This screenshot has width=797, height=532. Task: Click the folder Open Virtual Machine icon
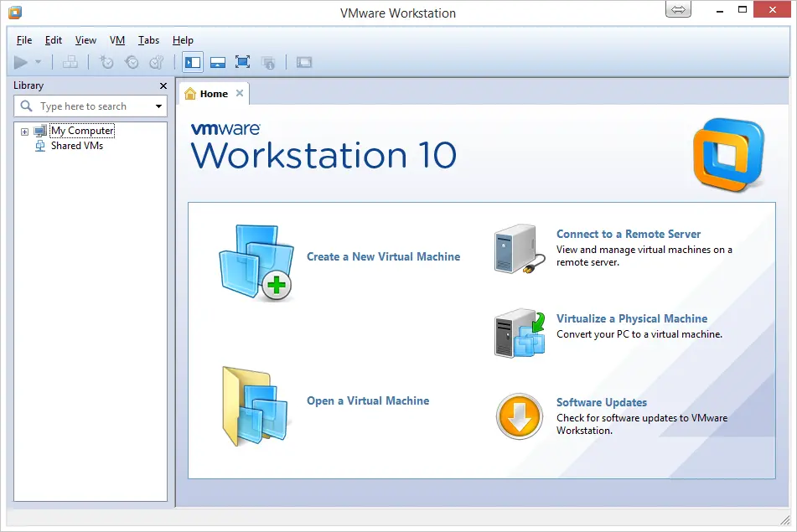(255, 406)
